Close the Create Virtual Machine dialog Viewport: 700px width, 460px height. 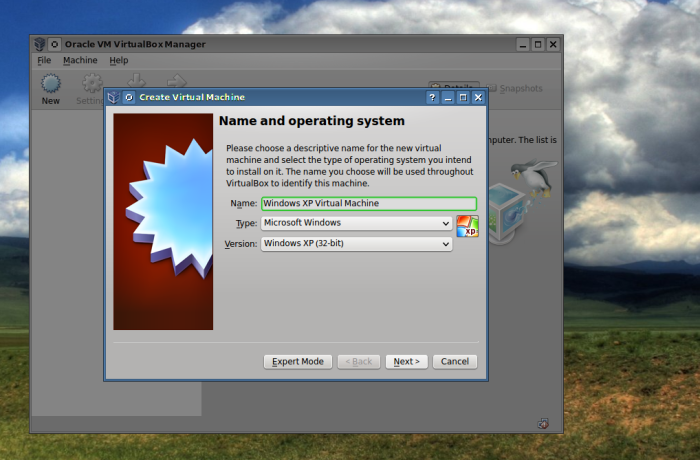[478, 97]
